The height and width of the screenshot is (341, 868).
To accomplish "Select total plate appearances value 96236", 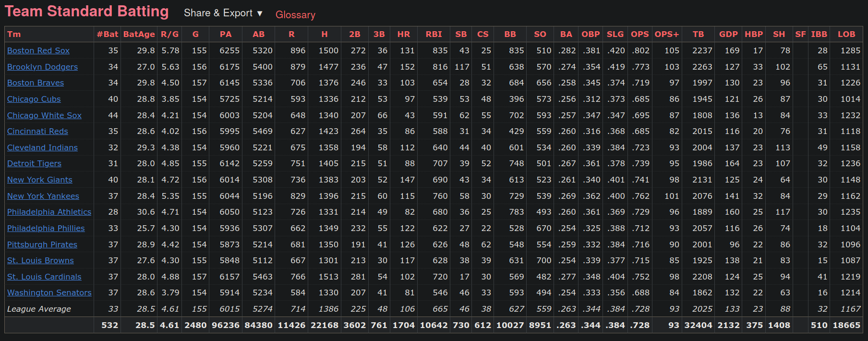I will coord(226,325).
